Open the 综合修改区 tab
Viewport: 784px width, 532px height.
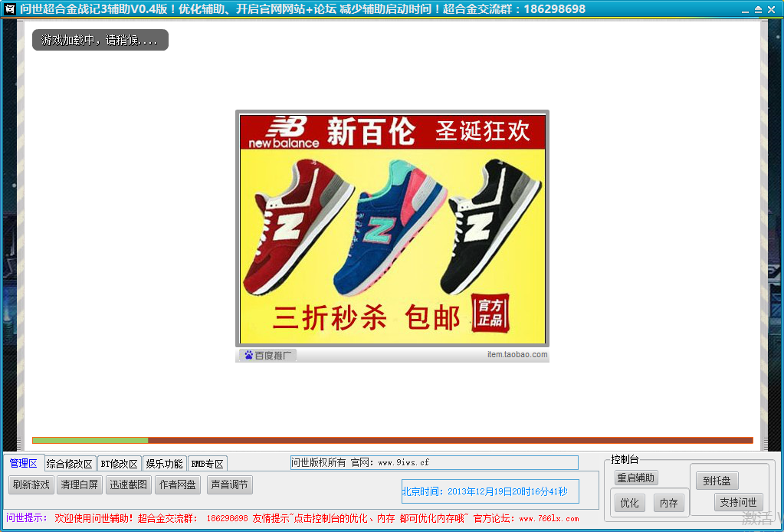click(x=70, y=464)
